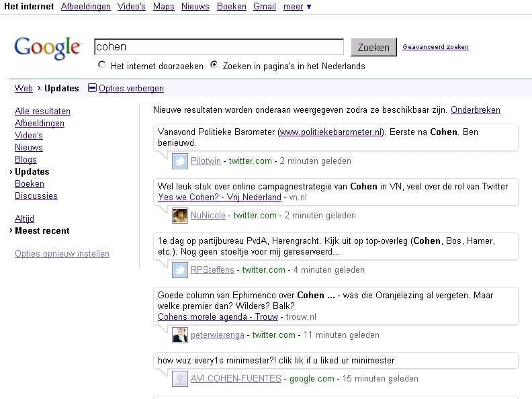Open Afbeeldingen in the top navigation bar
The image size is (532, 399).
[x=86, y=7]
